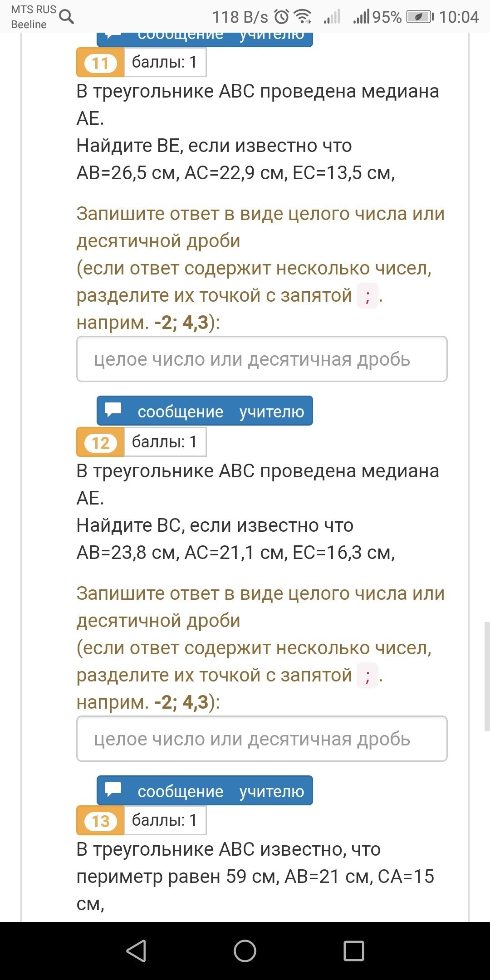Tap the orange number 13 badge

click(100, 821)
